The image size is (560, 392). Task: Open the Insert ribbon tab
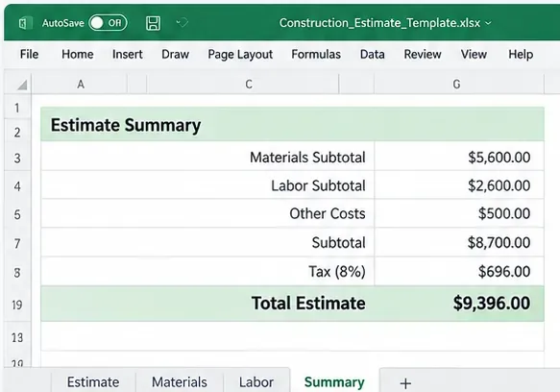[x=127, y=55]
